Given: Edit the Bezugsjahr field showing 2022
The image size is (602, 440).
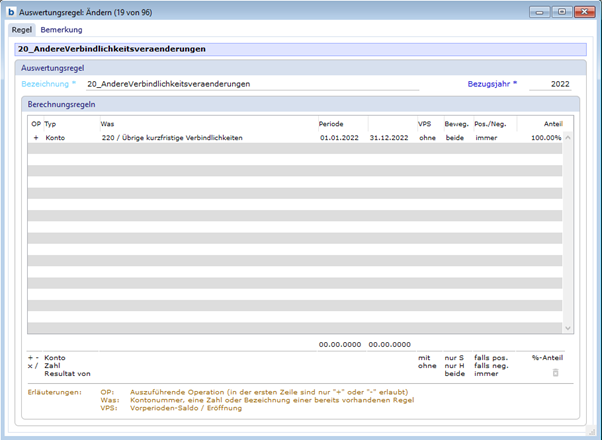Looking at the screenshot, I should pos(552,85).
